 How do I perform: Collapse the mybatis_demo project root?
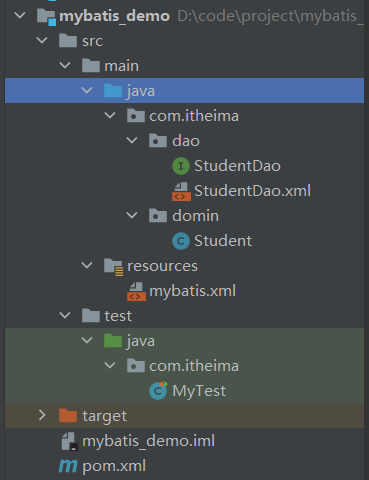point(20,15)
